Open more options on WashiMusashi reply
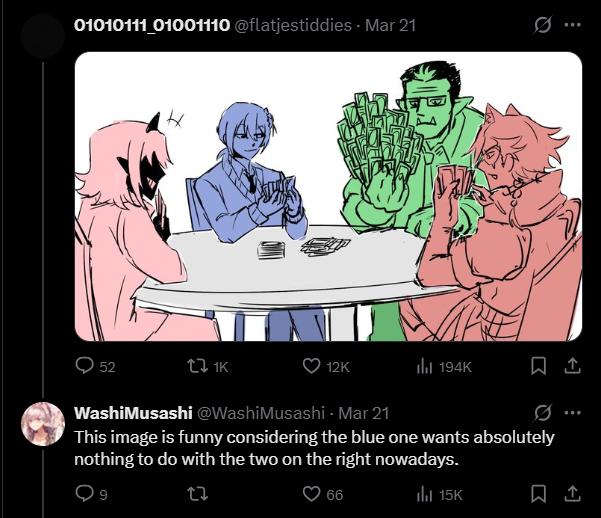Image resolution: width=601 pixels, height=518 pixels. tap(573, 413)
